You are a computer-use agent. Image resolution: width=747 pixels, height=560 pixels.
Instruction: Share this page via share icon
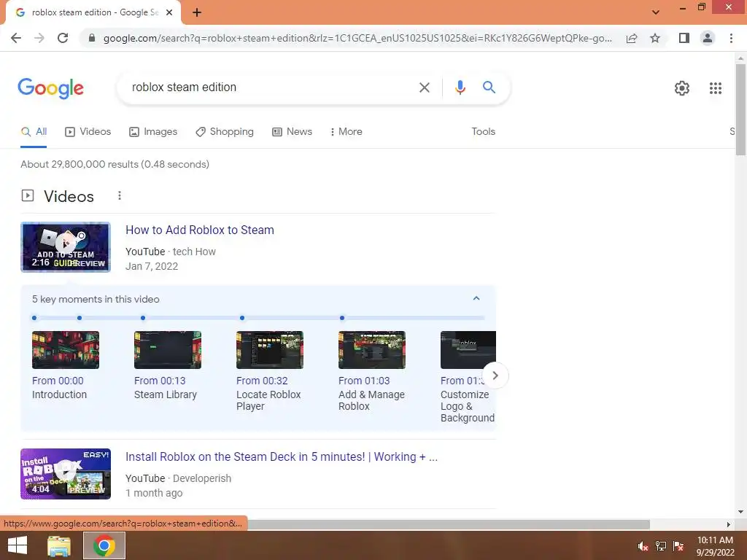632,38
